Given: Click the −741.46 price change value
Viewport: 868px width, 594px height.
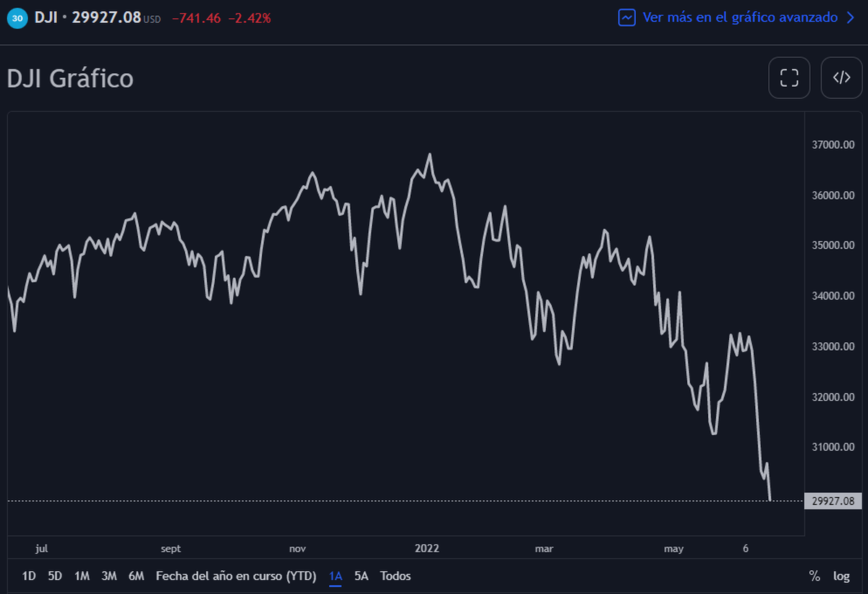Looking at the screenshot, I should tap(196, 18).
